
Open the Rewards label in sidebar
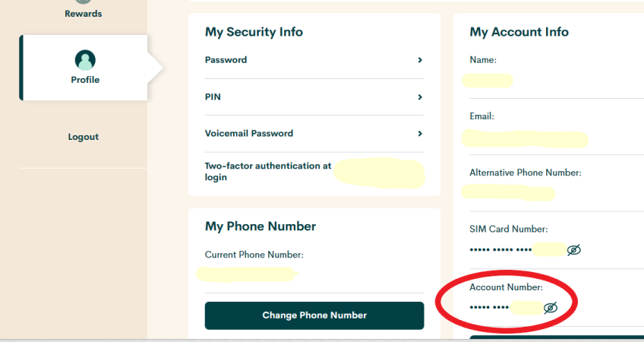tap(84, 14)
